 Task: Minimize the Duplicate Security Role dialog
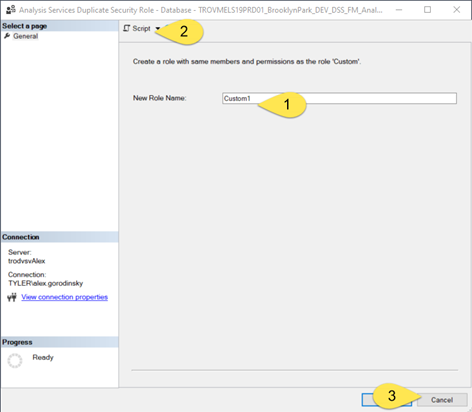399,10
